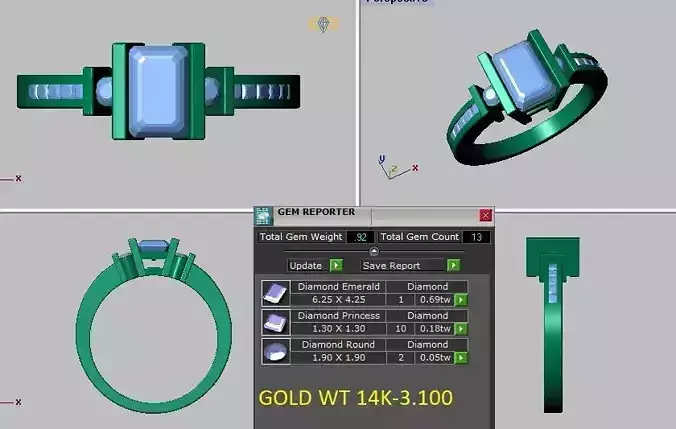Click the Diamond Princess name cell
The width and height of the screenshot is (676, 429).
point(338,316)
